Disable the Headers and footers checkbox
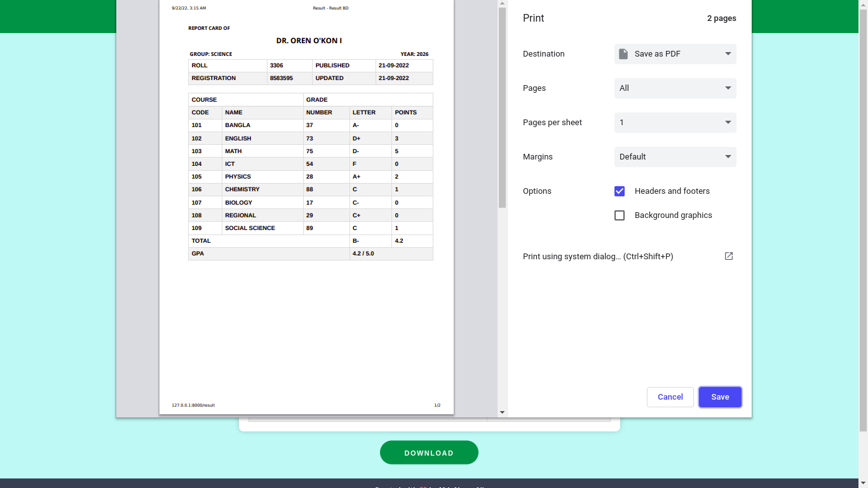 pyautogui.click(x=620, y=191)
